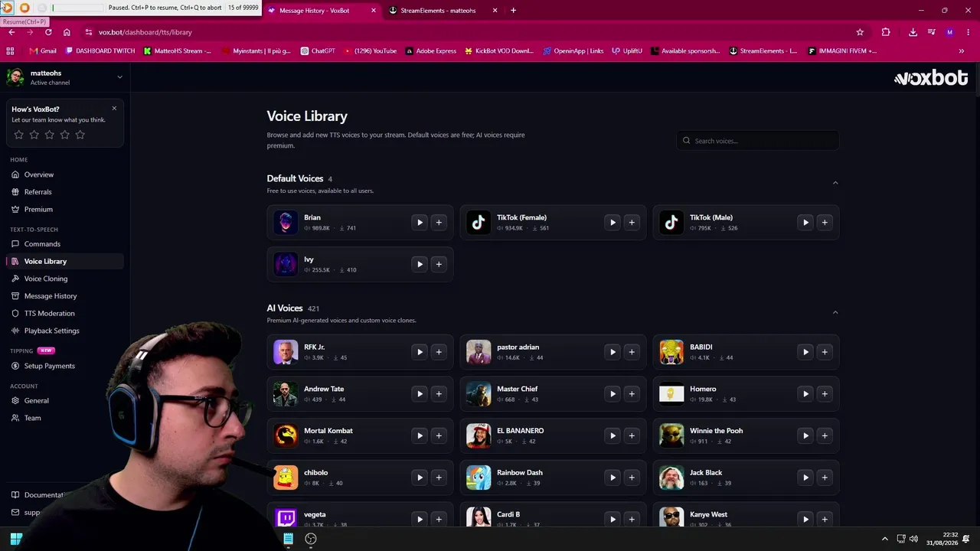Add the Mortal Kombat voice

(439, 435)
